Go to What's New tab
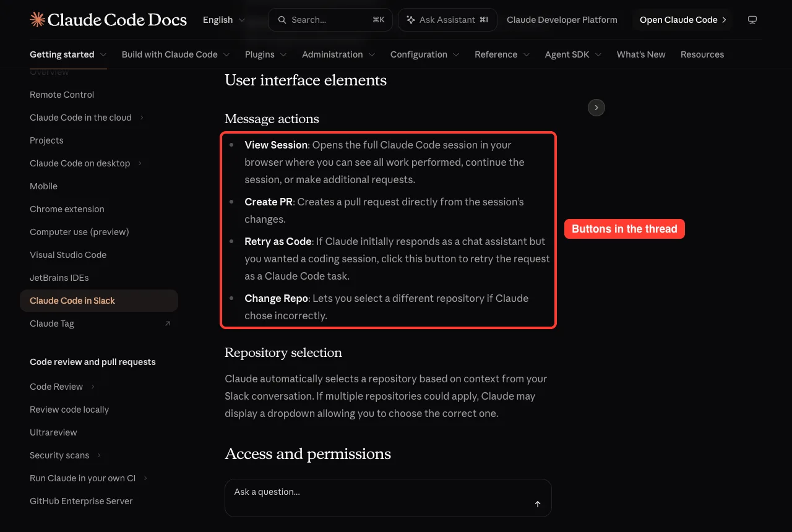 click(x=641, y=54)
